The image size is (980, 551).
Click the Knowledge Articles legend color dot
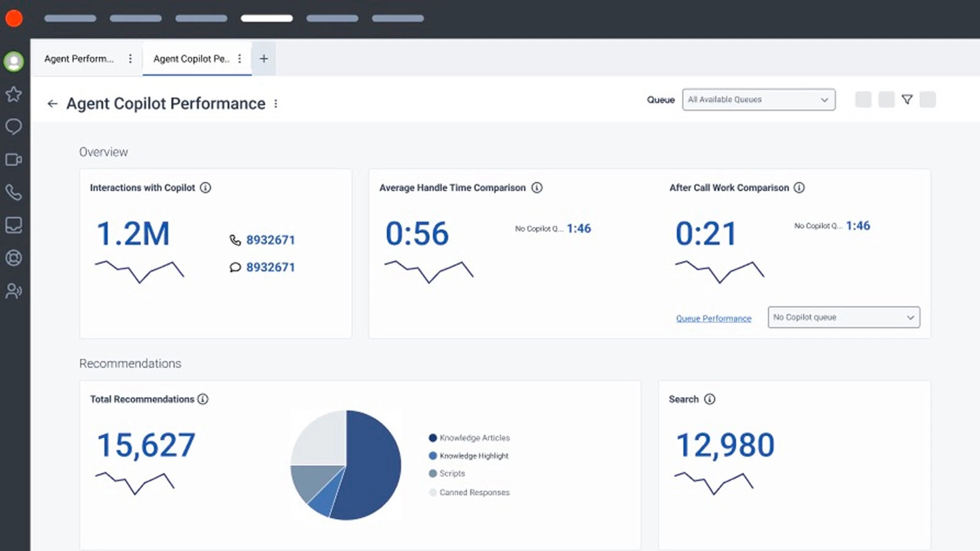[x=432, y=438]
